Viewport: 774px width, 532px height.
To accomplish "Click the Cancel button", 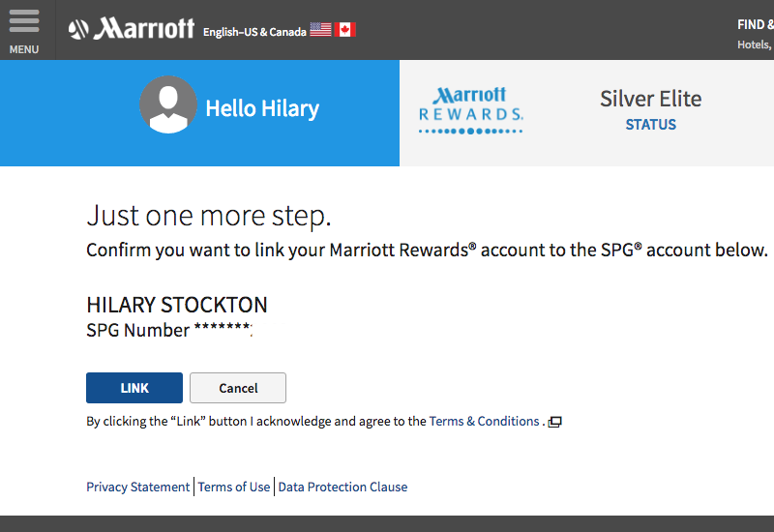I will point(238,388).
